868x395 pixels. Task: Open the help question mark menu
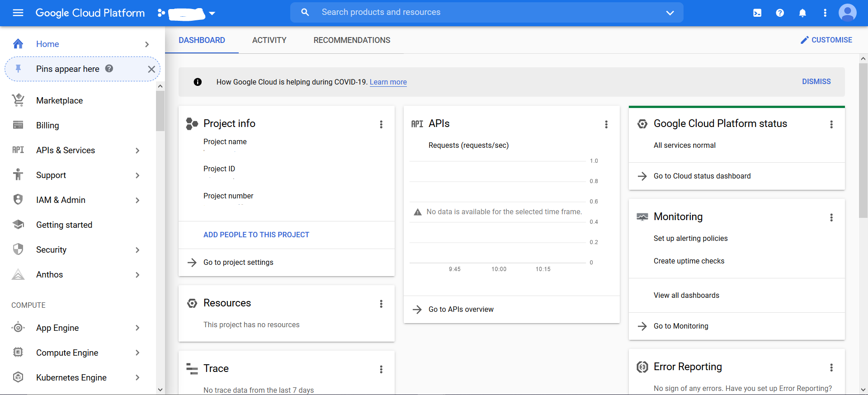coord(780,13)
